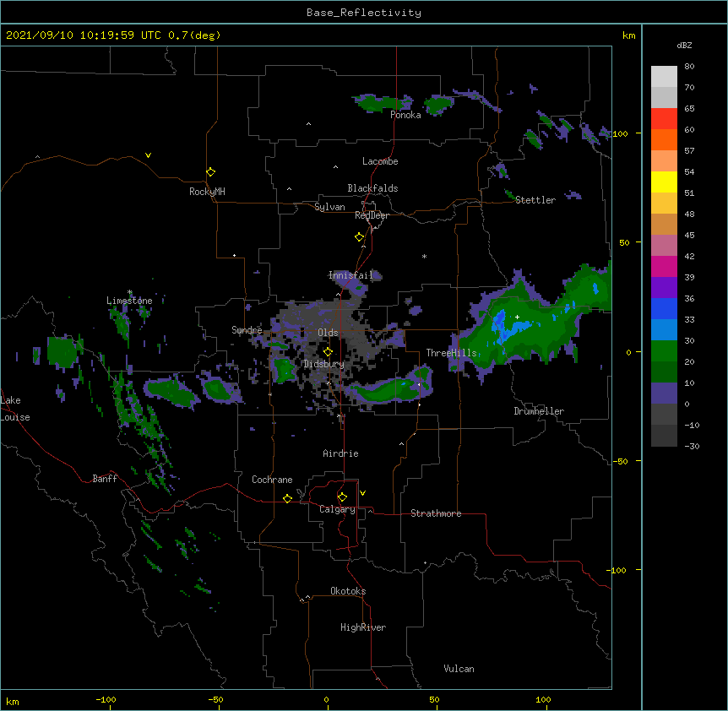Click the Stettler label
Image resolution: width=728 pixels, height=711 pixels.
535,200
